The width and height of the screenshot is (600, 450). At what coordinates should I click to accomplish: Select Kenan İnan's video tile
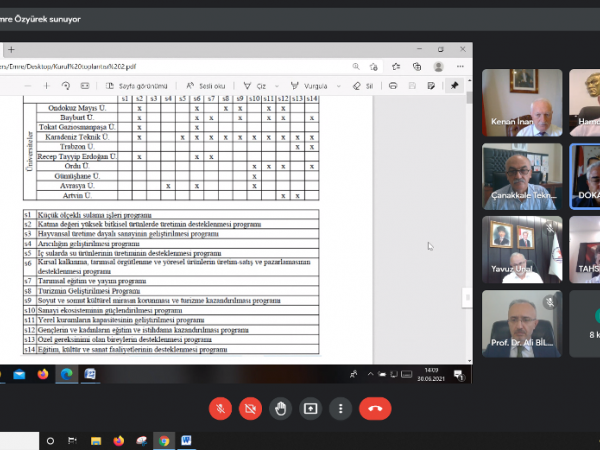522,103
